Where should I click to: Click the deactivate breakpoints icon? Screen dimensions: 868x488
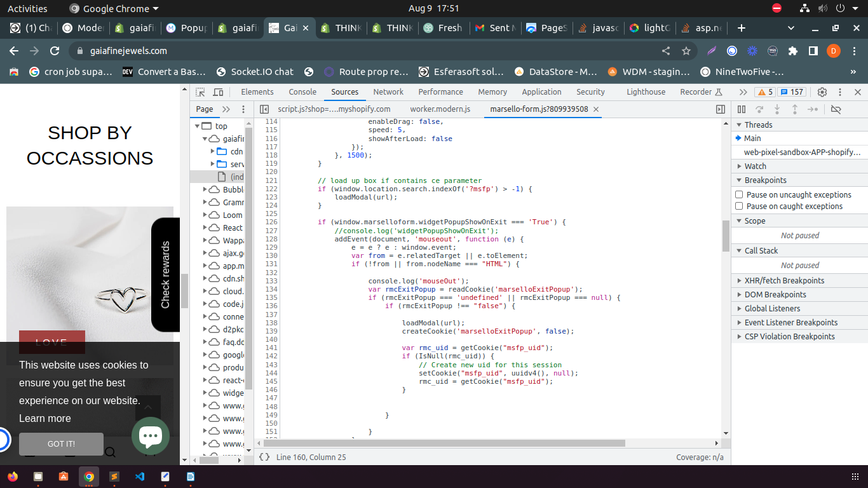(x=836, y=109)
